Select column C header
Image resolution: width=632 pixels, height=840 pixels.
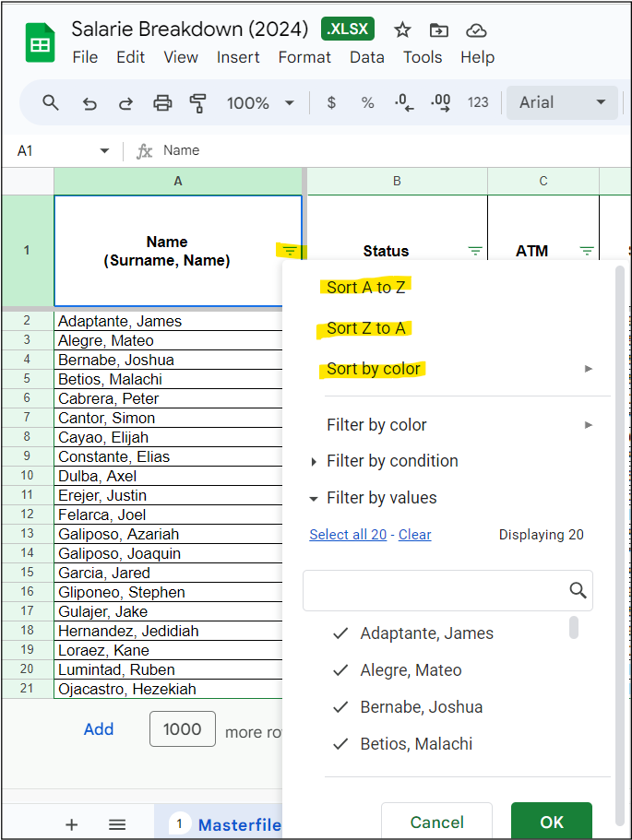tap(543, 181)
